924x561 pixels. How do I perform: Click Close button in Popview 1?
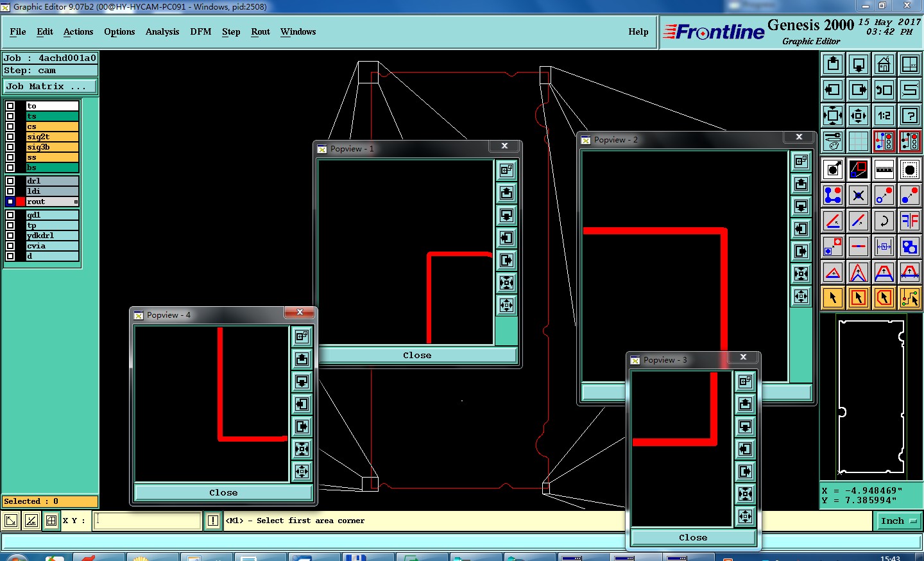[417, 355]
